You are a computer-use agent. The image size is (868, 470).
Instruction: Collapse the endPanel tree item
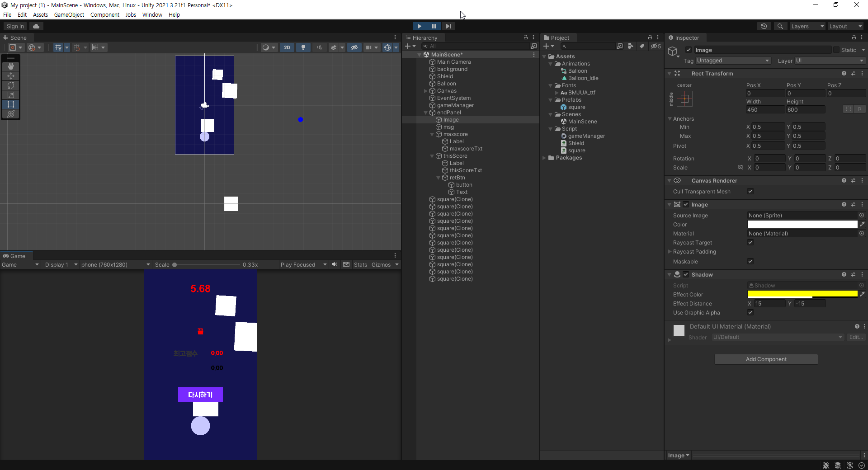click(x=426, y=113)
